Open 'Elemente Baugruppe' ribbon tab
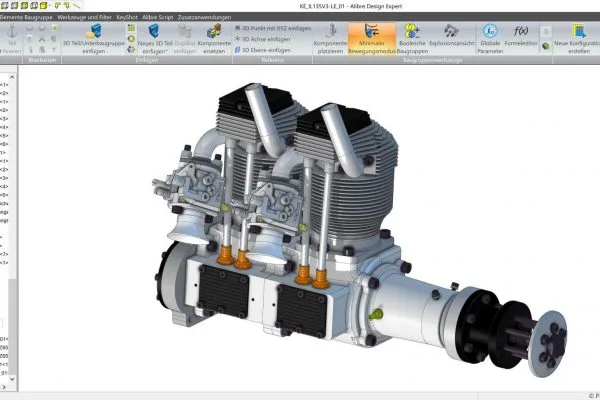Viewport: 600px width, 400px height. (x=26, y=17)
